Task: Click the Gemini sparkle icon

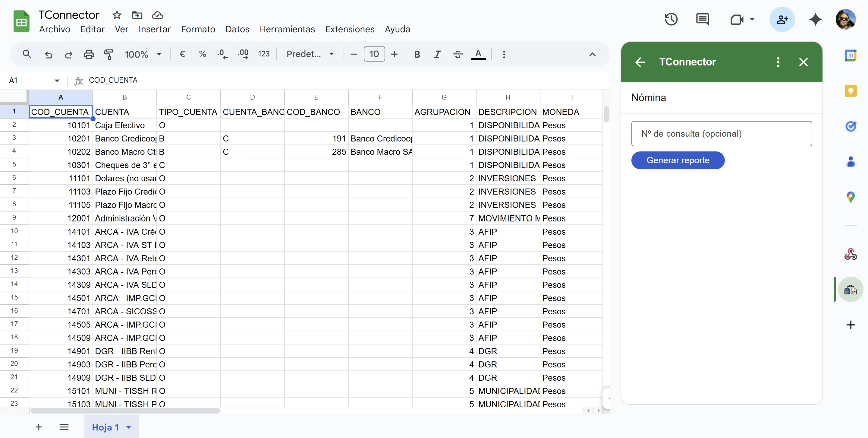Action: point(816,19)
